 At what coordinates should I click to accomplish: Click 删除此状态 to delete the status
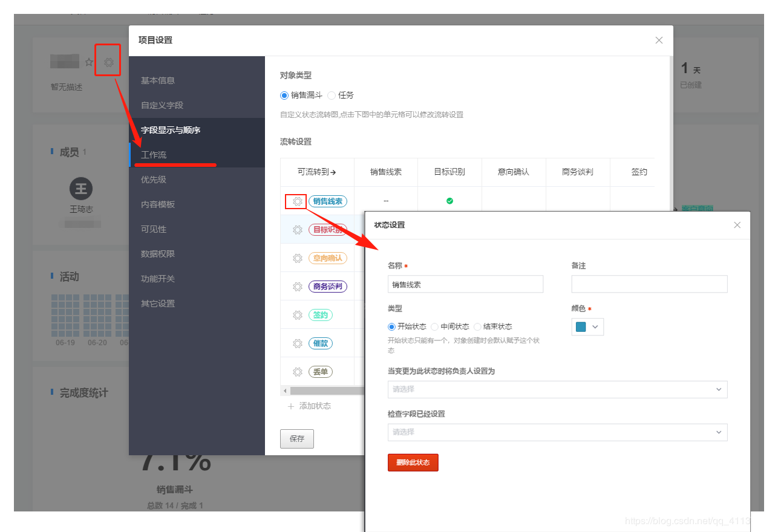413,462
